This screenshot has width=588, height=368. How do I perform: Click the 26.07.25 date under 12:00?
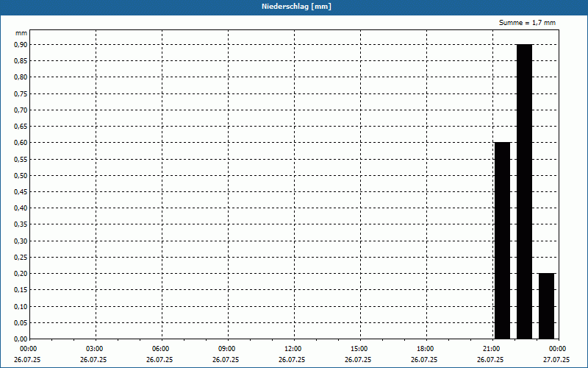coord(292,359)
